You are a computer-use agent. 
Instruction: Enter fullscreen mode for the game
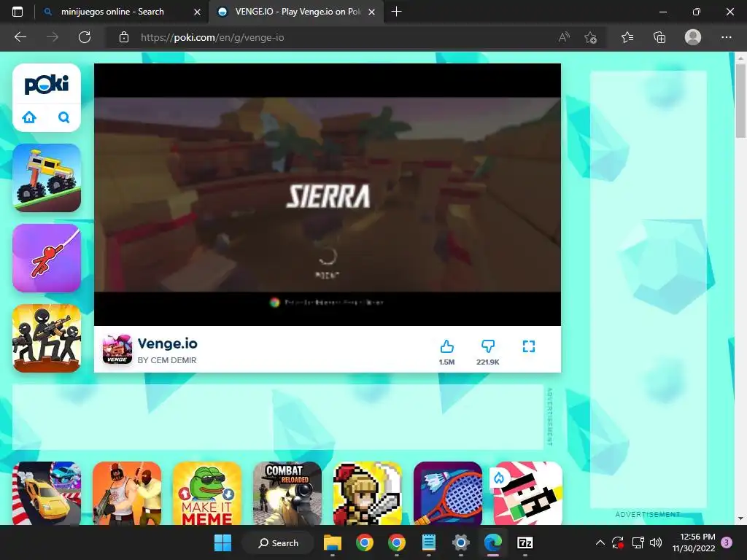pos(529,346)
